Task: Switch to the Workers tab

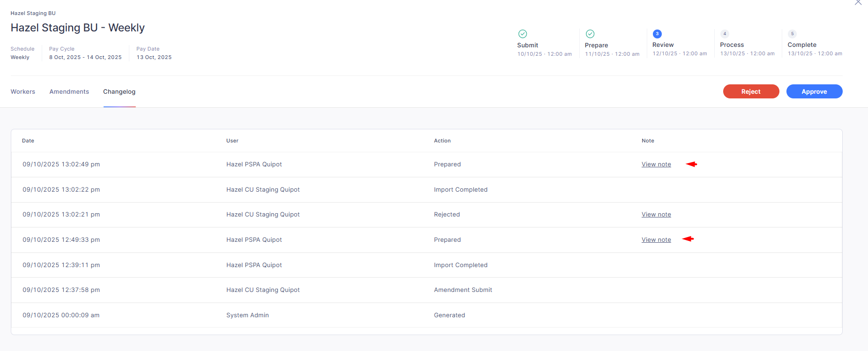Action: (x=23, y=92)
